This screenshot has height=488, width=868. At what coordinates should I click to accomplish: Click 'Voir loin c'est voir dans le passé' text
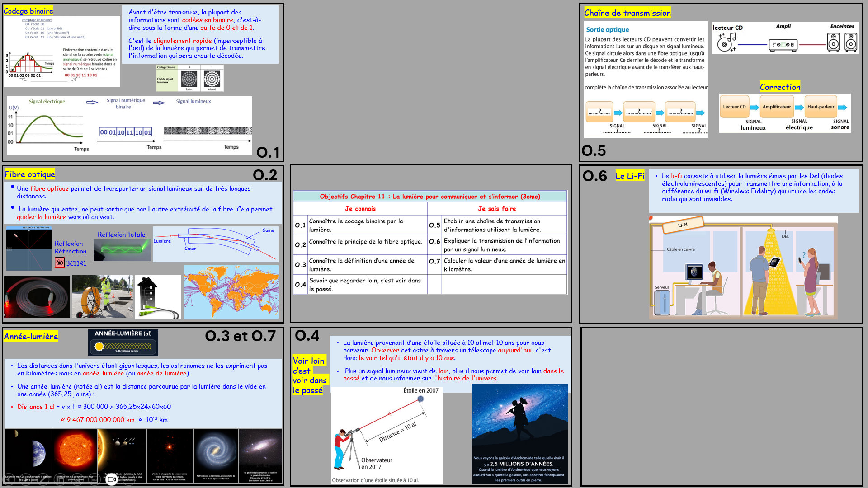[x=310, y=375]
